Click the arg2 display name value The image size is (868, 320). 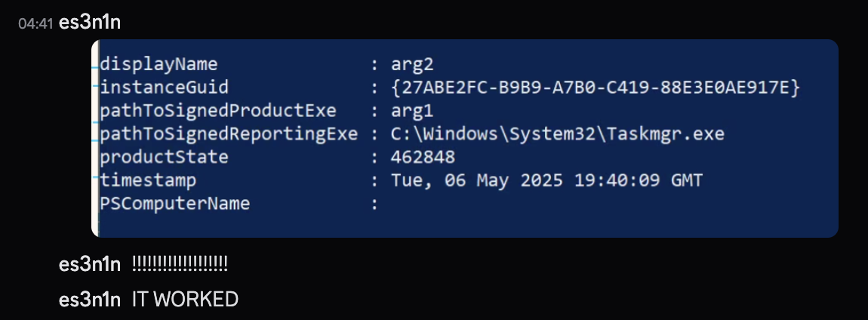[x=412, y=65]
